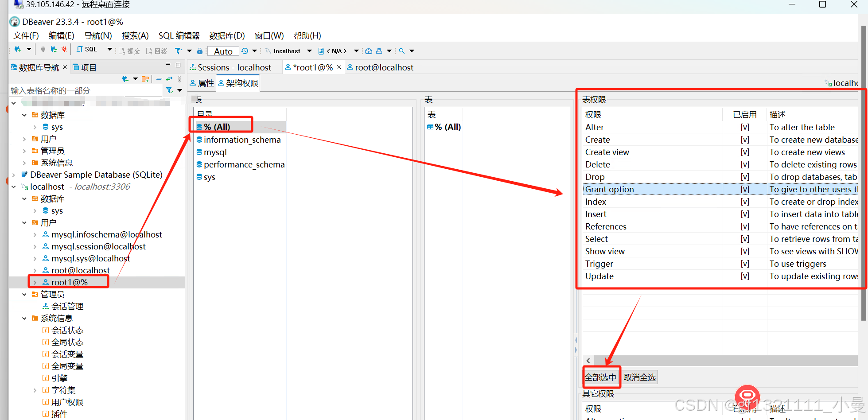
Task: Click the rollback (回滚) toolbar icon
Action: coord(157,51)
